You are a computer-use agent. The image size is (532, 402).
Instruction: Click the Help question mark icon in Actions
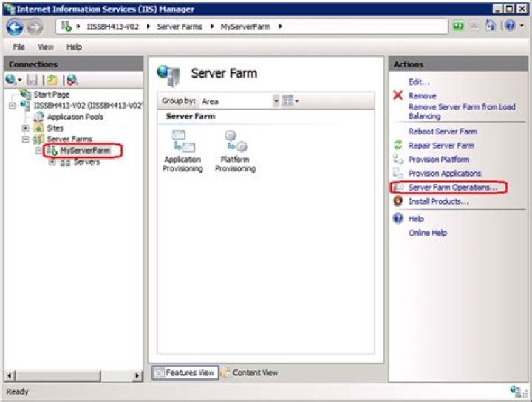tap(398, 219)
